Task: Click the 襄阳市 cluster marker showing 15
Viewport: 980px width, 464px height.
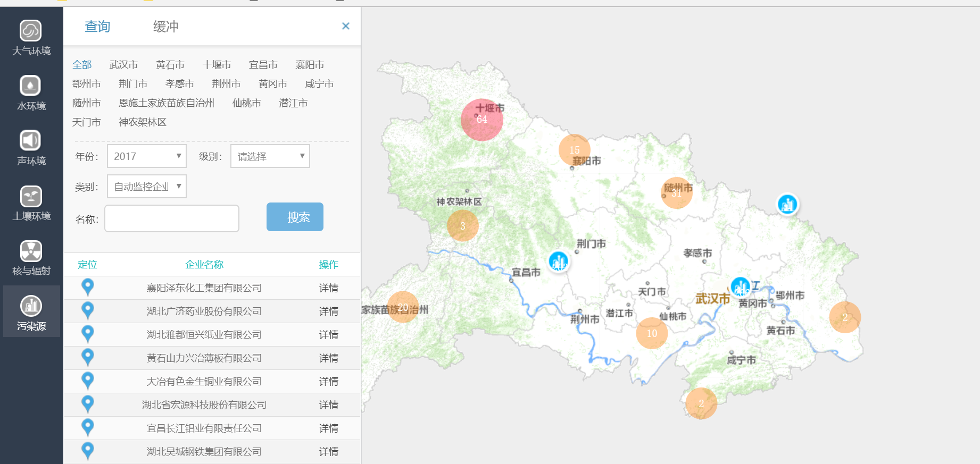Action: click(x=575, y=150)
